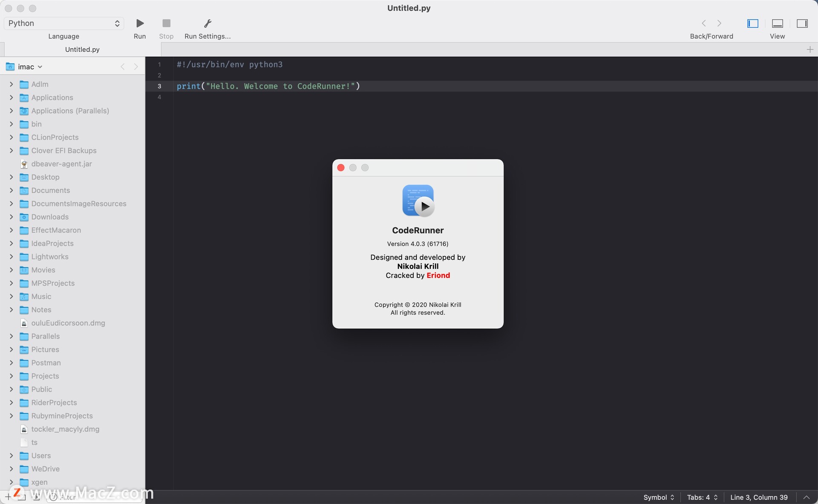Open Run Settings wrench icon
Screen dimensions: 818x504
tap(207, 23)
